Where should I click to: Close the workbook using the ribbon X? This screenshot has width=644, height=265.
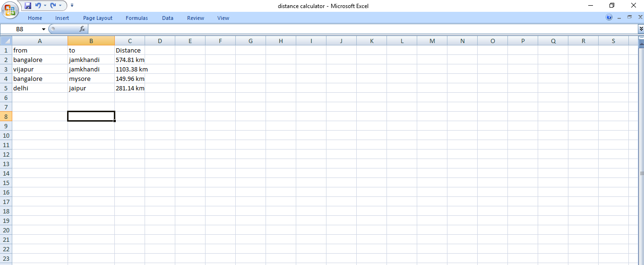tap(640, 17)
